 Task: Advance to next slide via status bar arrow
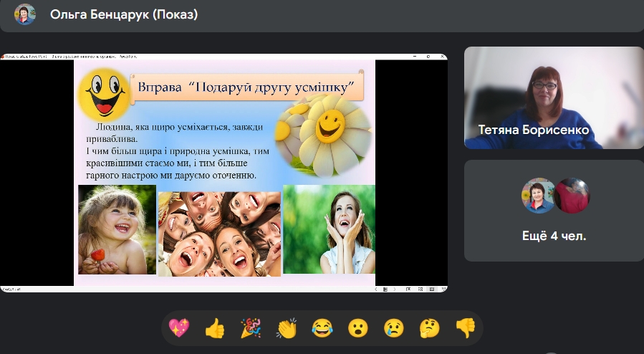tap(396, 289)
